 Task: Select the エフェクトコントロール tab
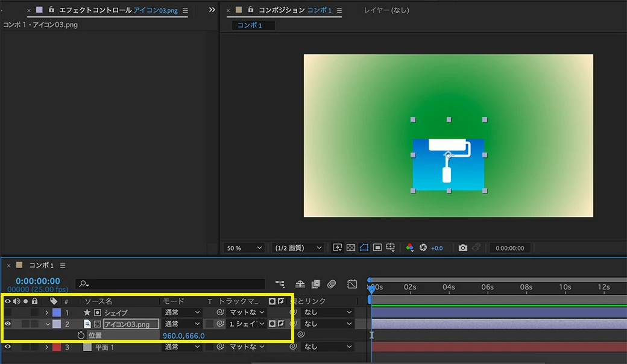[x=118, y=10]
